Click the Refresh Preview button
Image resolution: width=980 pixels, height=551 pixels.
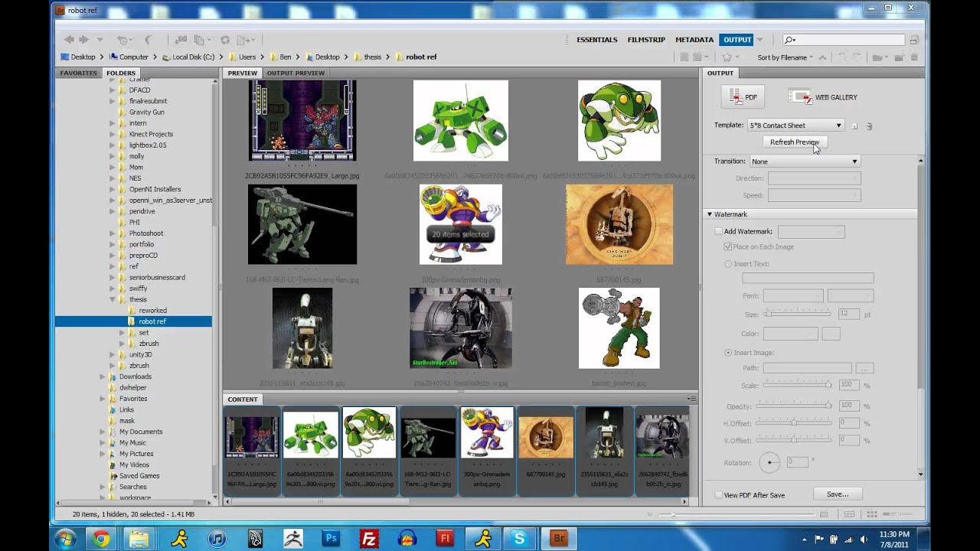pyautogui.click(x=794, y=142)
